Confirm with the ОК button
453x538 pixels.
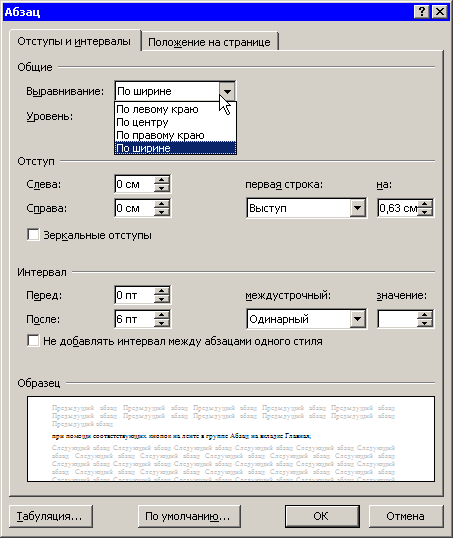pos(322,516)
